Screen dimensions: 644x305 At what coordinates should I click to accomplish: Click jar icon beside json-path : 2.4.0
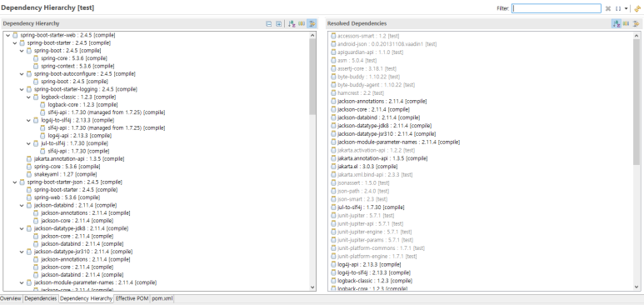coord(333,191)
